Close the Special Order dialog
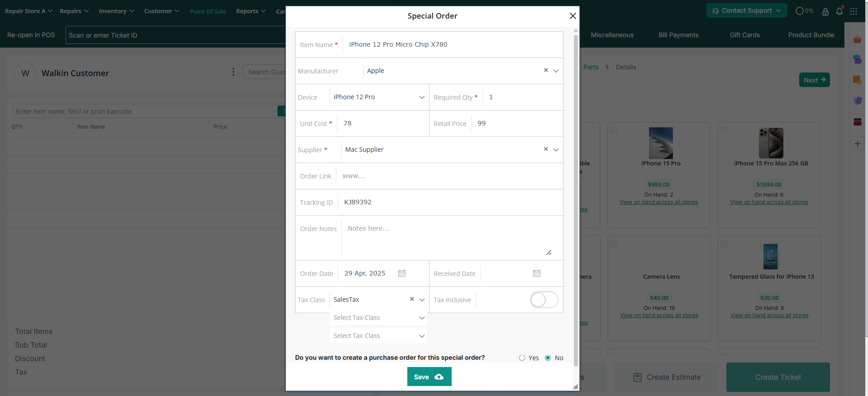This screenshot has width=868, height=396. coord(572,16)
